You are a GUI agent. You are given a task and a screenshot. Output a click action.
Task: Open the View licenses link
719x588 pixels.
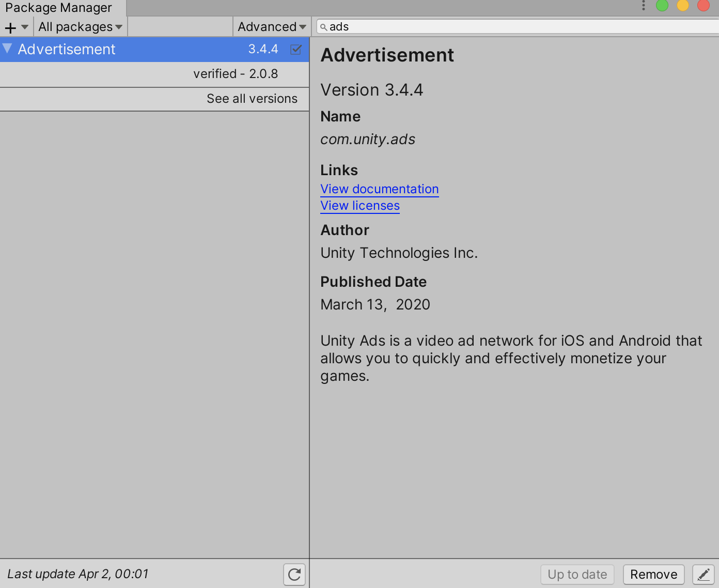tap(360, 206)
